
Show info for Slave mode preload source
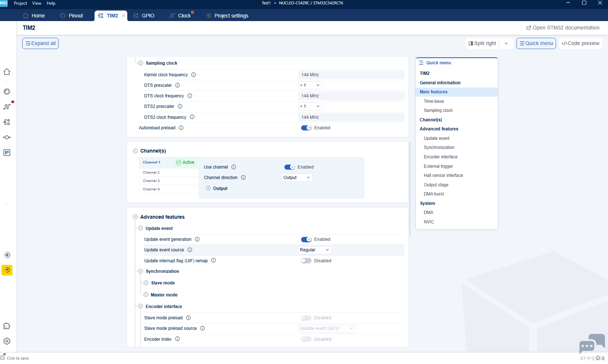pyautogui.click(x=203, y=328)
